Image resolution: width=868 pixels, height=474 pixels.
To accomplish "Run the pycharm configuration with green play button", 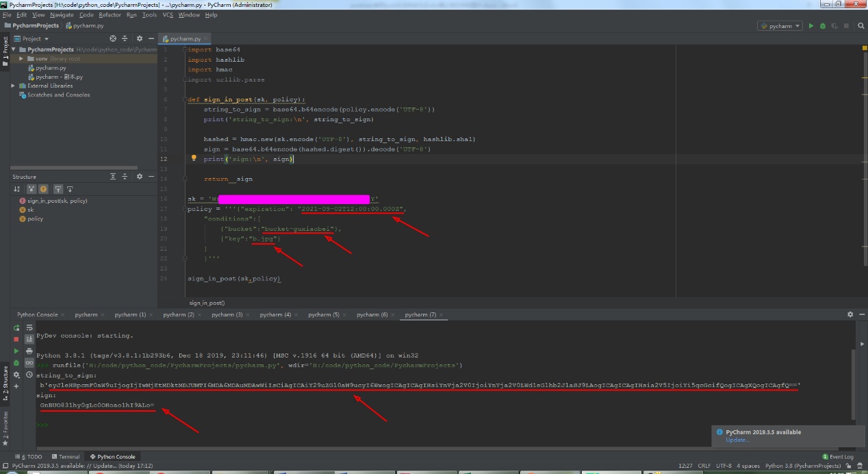I will 811,26.
